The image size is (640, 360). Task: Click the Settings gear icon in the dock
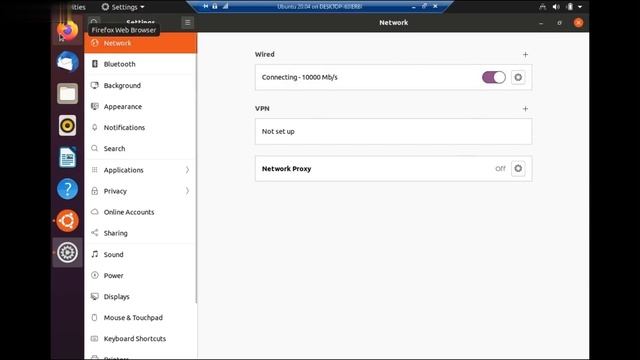click(67, 252)
